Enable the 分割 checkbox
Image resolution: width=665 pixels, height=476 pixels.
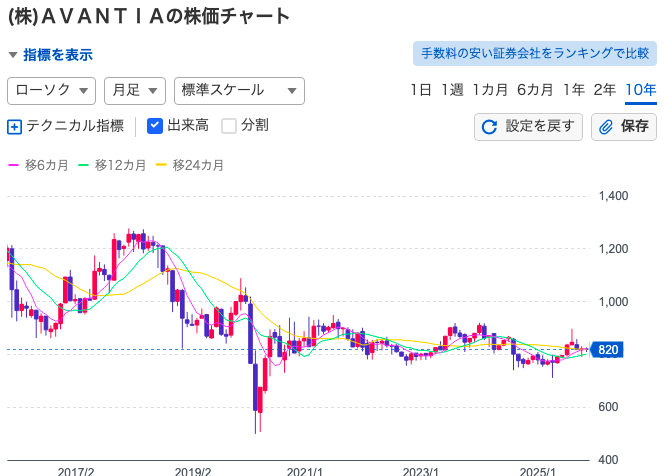229,126
